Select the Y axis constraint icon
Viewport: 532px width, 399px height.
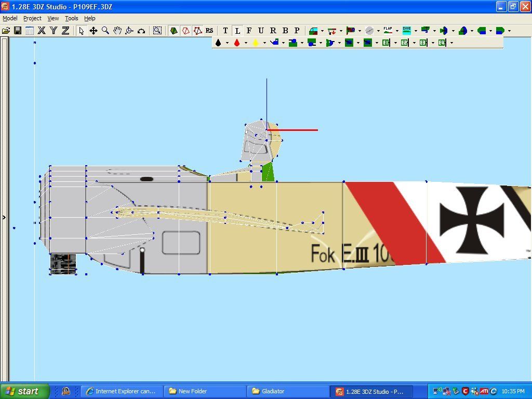(x=54, y=31)
